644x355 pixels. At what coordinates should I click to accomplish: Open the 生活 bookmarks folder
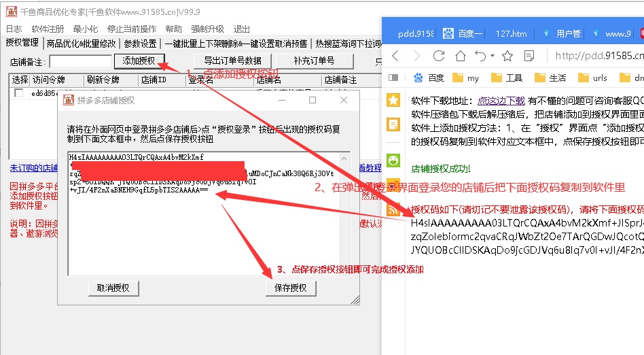click(x=550, y=78)
